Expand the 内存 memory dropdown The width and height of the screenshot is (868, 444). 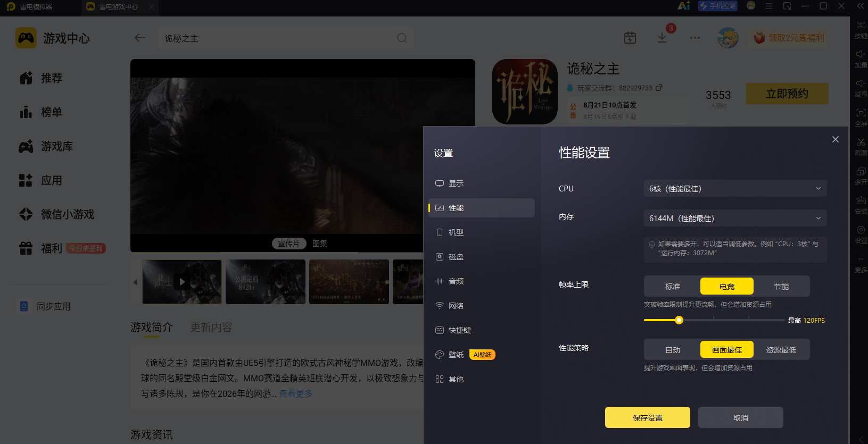pos(735,218)
